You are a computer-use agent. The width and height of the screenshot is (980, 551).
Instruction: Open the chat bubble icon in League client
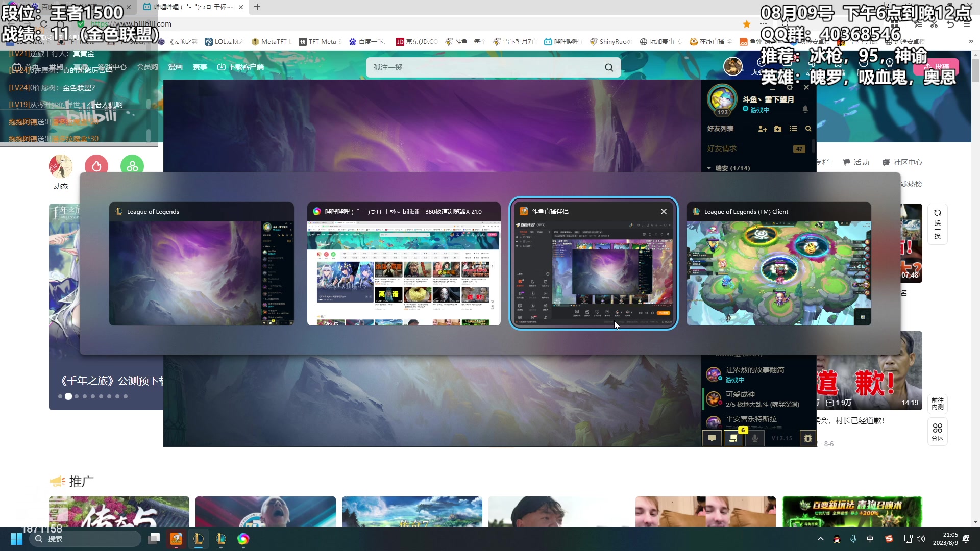712,438
